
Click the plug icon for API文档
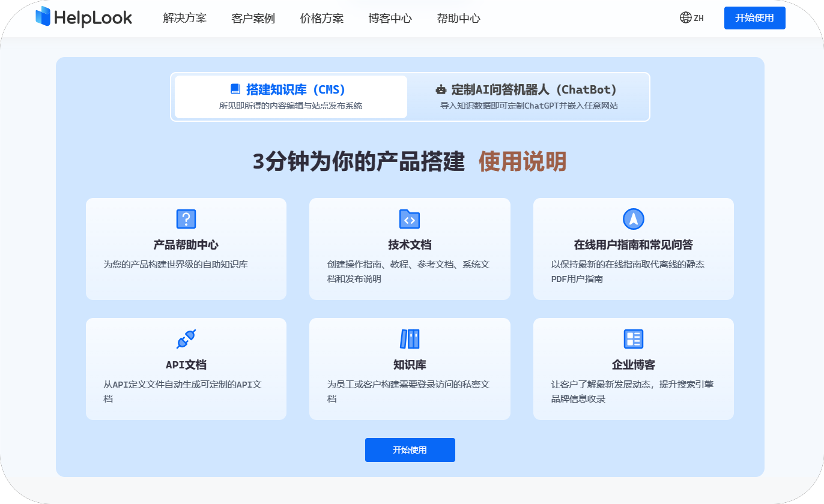coord(186,339)
